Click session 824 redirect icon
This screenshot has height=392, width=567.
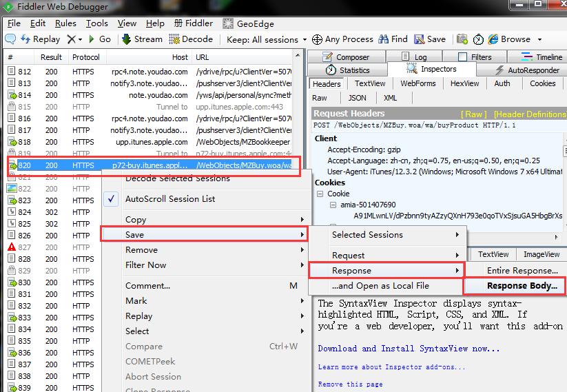click(x=12, y=212)
